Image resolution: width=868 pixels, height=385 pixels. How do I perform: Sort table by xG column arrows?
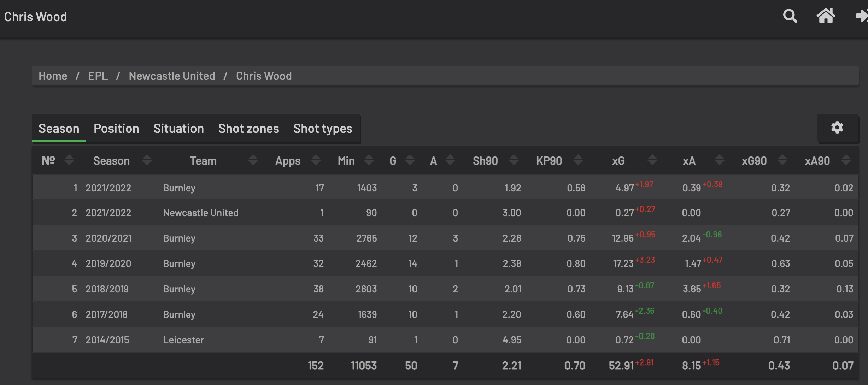click(x=652, y=160)
